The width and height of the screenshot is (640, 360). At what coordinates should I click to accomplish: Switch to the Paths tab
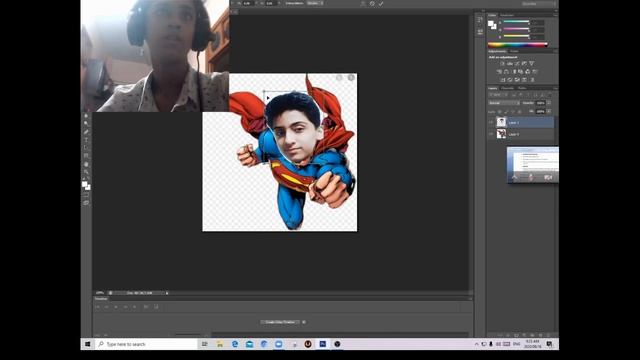pos(522,88)
